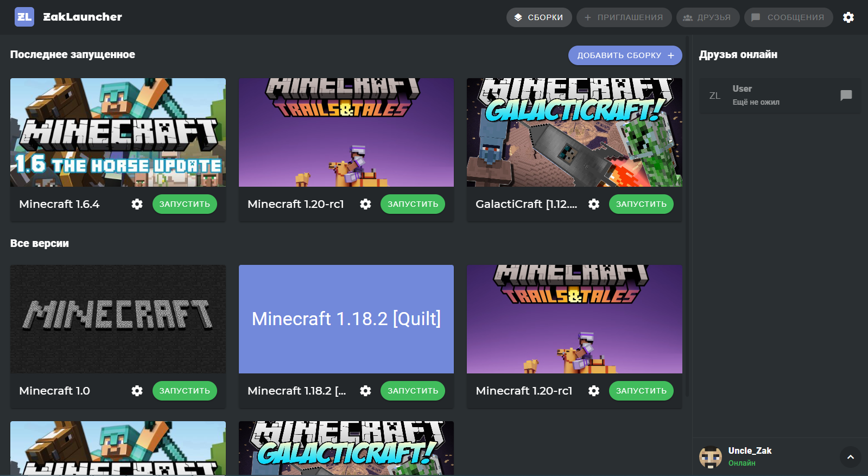Click friend name User
This screenshot has height=476, width=868.
pyautogui.click(x=742, y=88)
